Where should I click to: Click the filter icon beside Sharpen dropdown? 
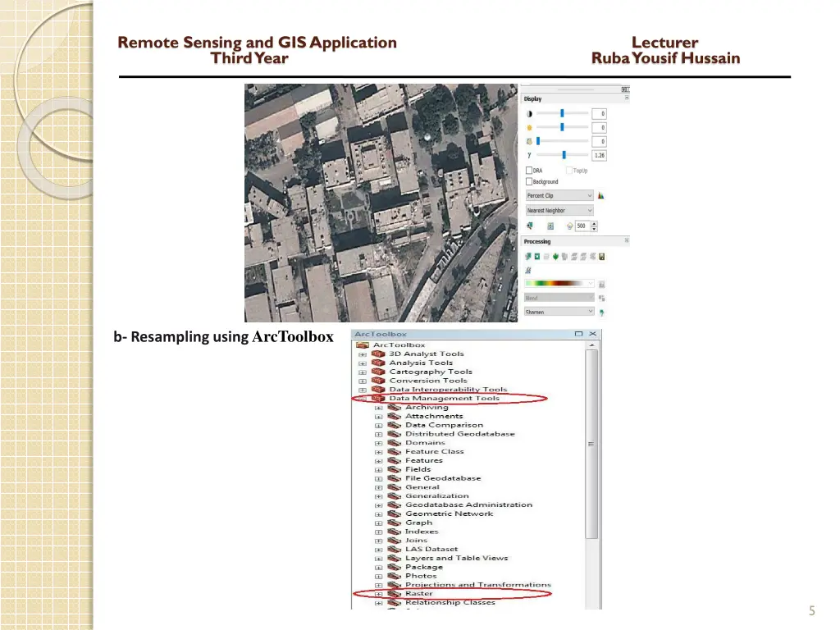pyautogui.click(x=601, y=313)
